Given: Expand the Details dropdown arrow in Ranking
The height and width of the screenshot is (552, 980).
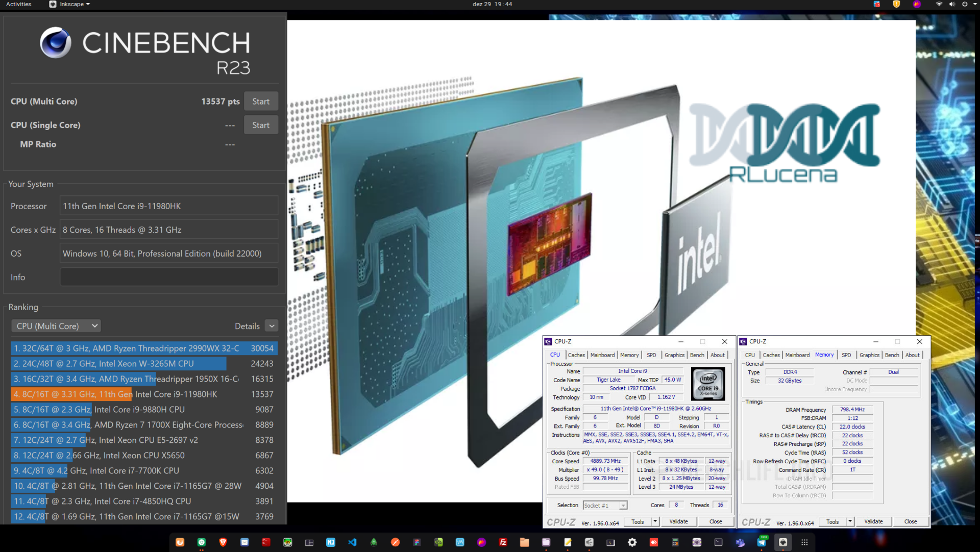Looking at the screenshot, I should click(272, 326).
